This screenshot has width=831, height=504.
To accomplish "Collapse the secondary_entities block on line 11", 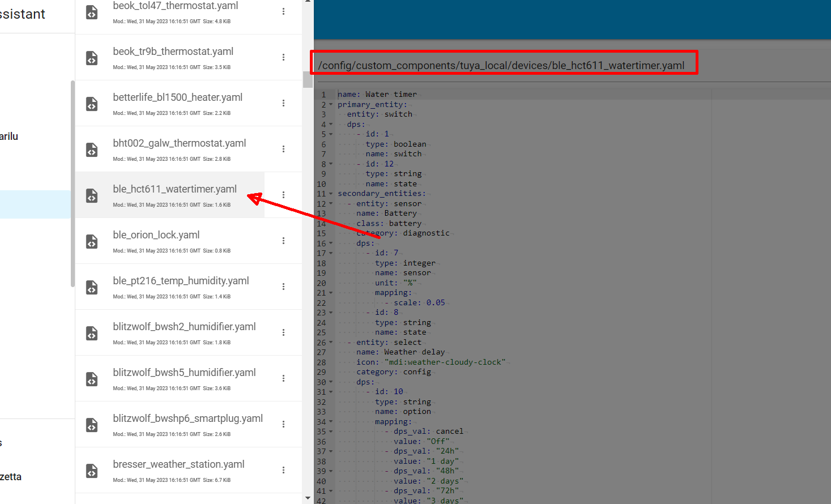I will pyautogui.click(x=331, y=193).
